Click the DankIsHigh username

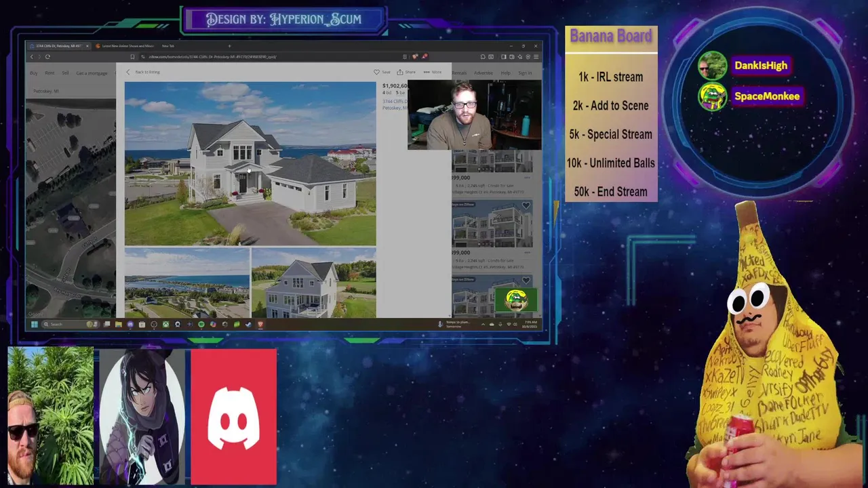(761, 66)
